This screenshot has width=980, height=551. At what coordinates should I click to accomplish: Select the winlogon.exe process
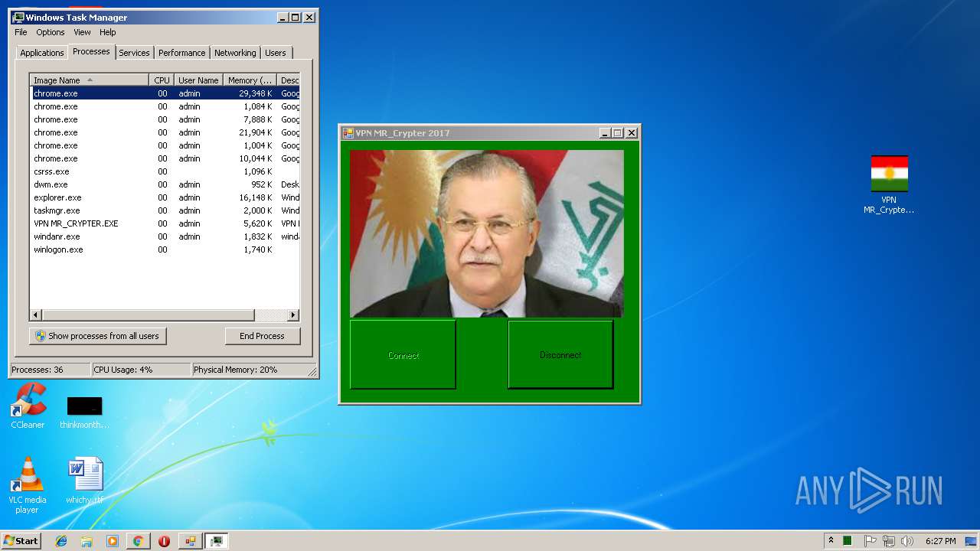click(x=165, y=249)
